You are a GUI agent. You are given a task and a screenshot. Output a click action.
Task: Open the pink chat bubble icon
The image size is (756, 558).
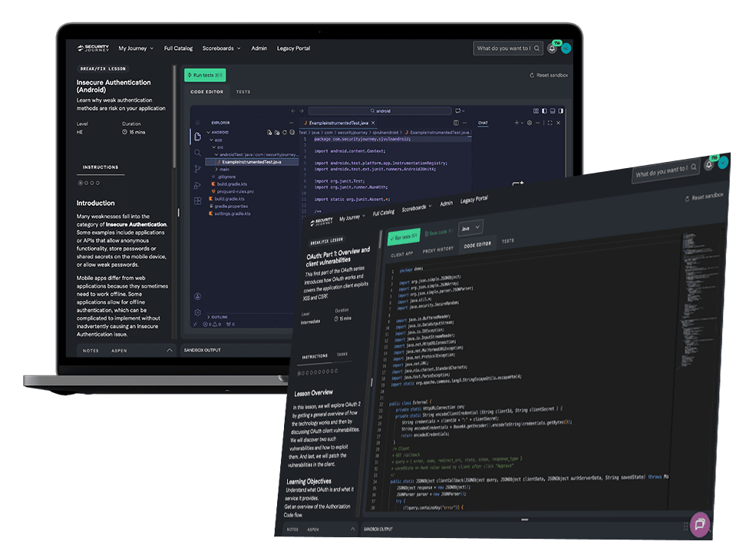coord(699,523)
